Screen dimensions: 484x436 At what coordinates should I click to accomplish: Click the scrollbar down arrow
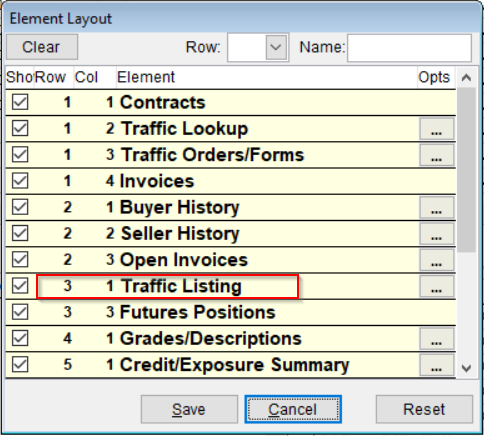point(466,368)
